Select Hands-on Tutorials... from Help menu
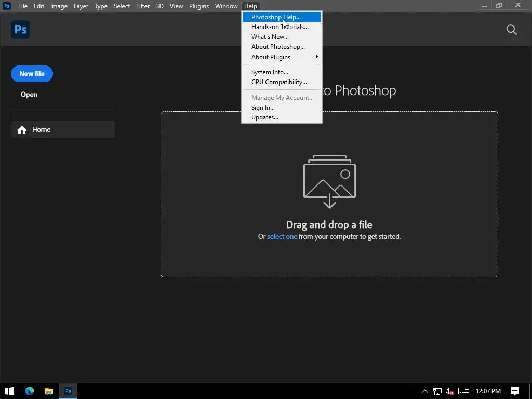The image size is (532, 399). (282, 27)
